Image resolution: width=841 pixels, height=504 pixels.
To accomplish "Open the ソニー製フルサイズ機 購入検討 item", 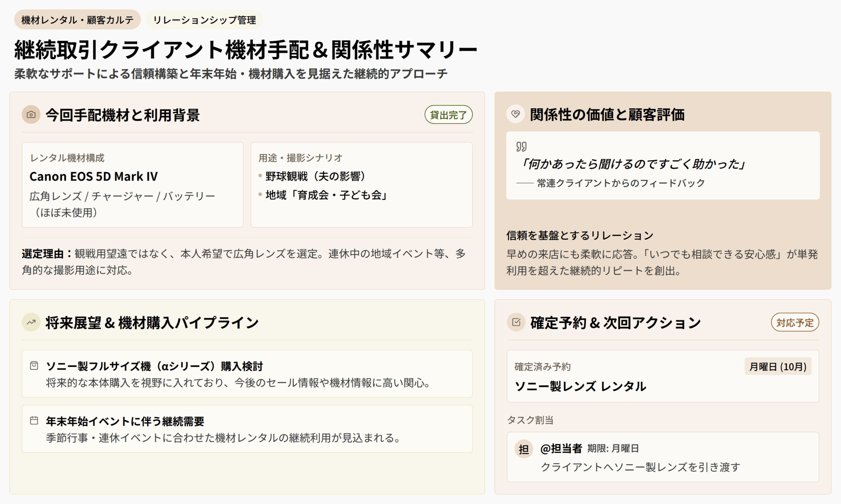I will [247, 374].
